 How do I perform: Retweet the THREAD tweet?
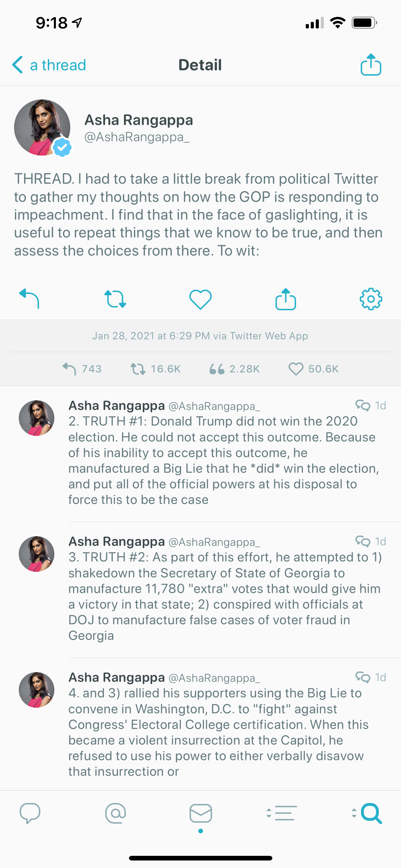coord(115,299)
